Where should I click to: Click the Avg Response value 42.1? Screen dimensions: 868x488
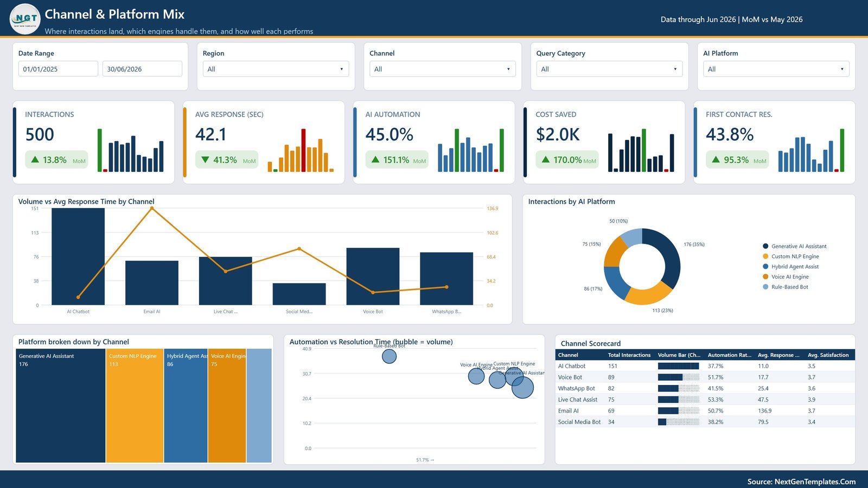click(210, 134)
